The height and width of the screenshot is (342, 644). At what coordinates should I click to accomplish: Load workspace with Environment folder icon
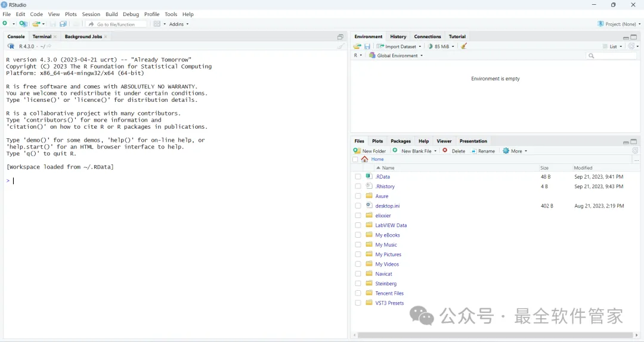coord(357,46)
